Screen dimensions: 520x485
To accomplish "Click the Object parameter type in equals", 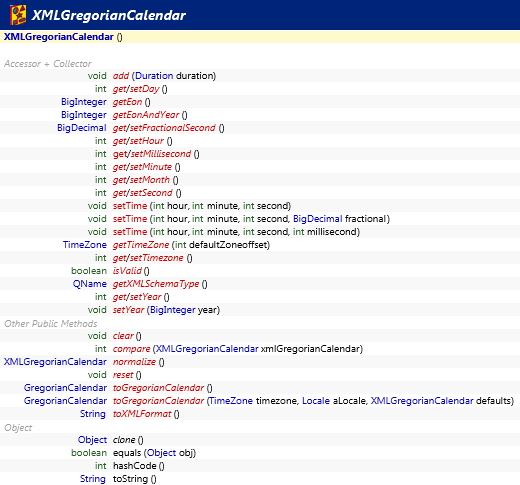I will click(x=161, y=453).
